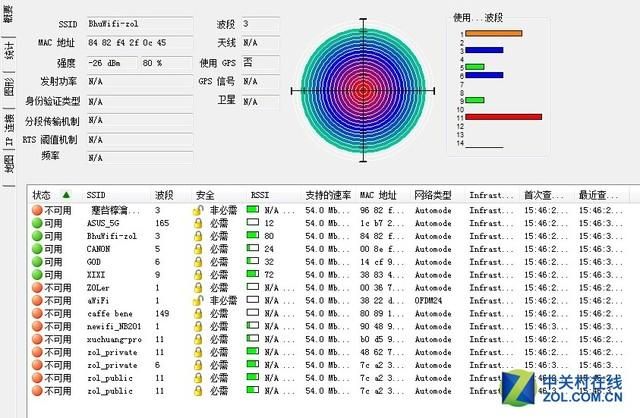Click the red channel 11 usage bar

[503, 117]
